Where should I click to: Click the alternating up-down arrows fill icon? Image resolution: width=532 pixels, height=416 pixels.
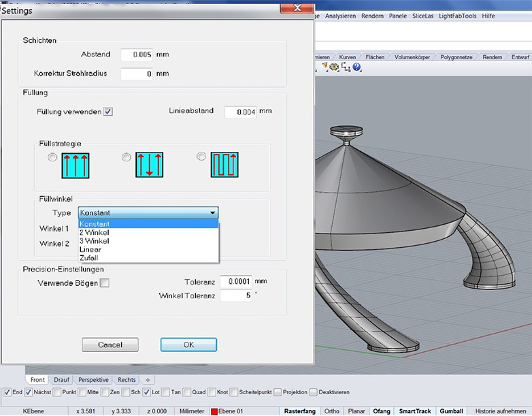pyautogui.click(x=150, y=165)
